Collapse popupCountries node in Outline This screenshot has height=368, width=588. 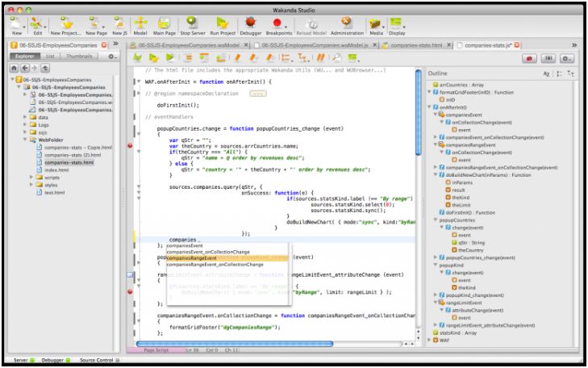tap(436, 220)
